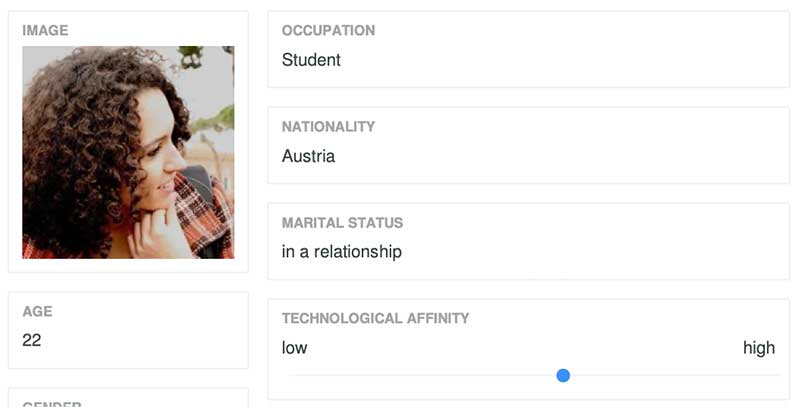Click the TECHNOLOGICAL AFFINITY heading

[376, 318]
